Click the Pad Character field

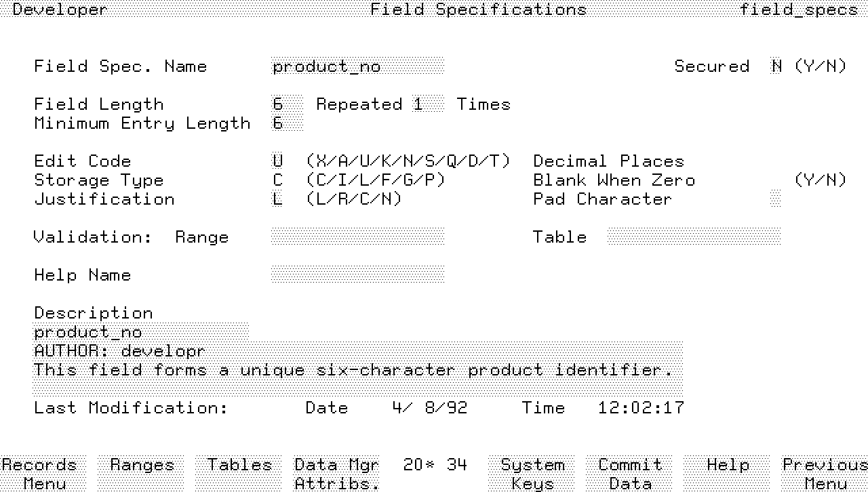click(776, 199)
